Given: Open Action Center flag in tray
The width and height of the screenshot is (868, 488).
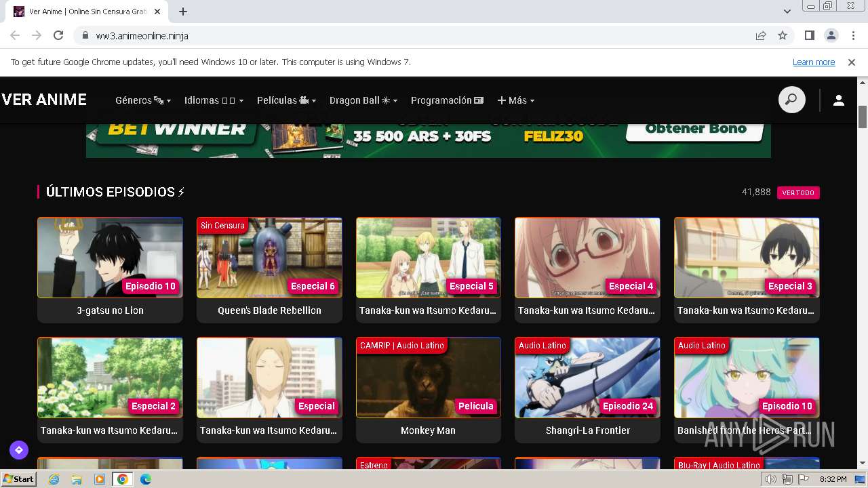Looking at the screenshot, I should pos(804,479).
